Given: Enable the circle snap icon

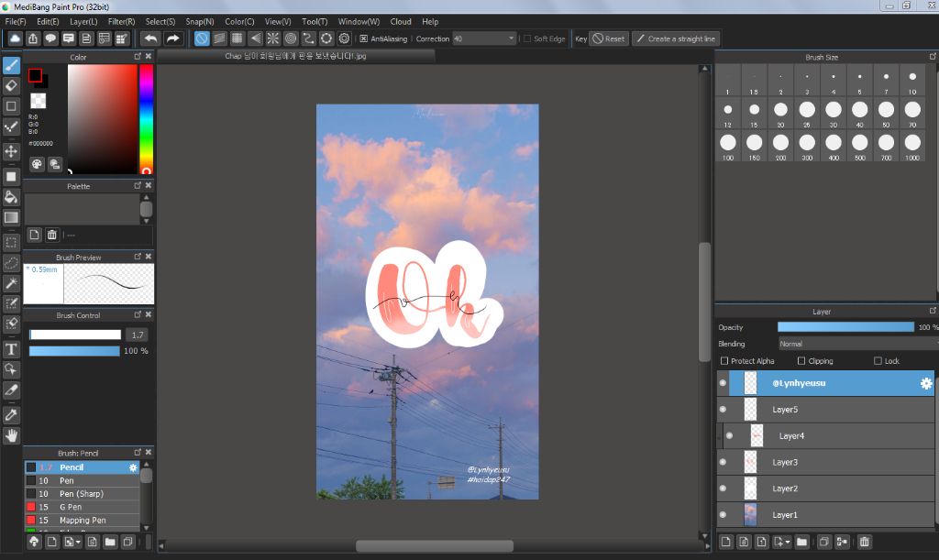Looking at the screenshot, I should pyautogui.click(x=291, y=38).
